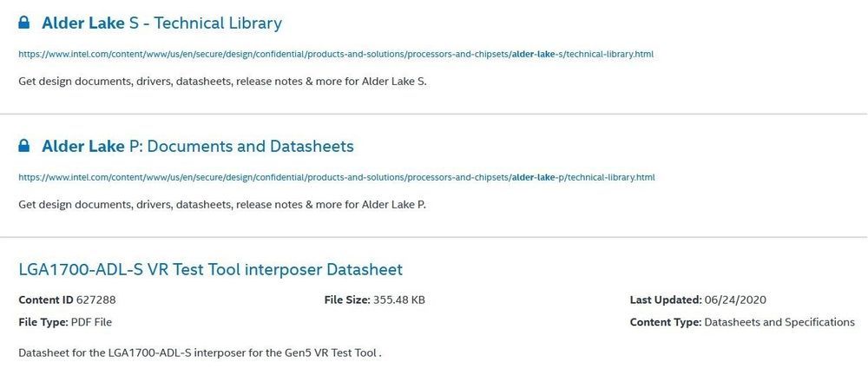Click the bold Content ID label

pos(46,300)
